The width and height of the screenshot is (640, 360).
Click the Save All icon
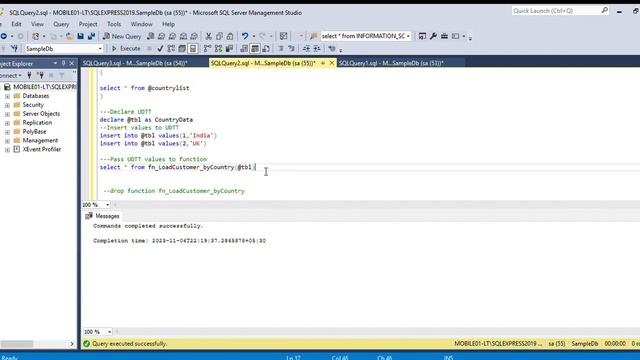91,36
